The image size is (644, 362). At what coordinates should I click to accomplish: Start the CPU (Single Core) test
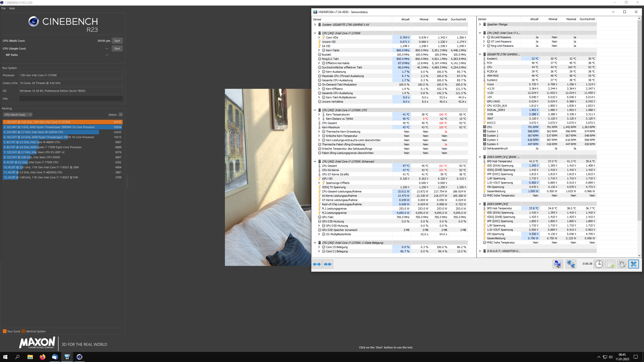(117, 49)
